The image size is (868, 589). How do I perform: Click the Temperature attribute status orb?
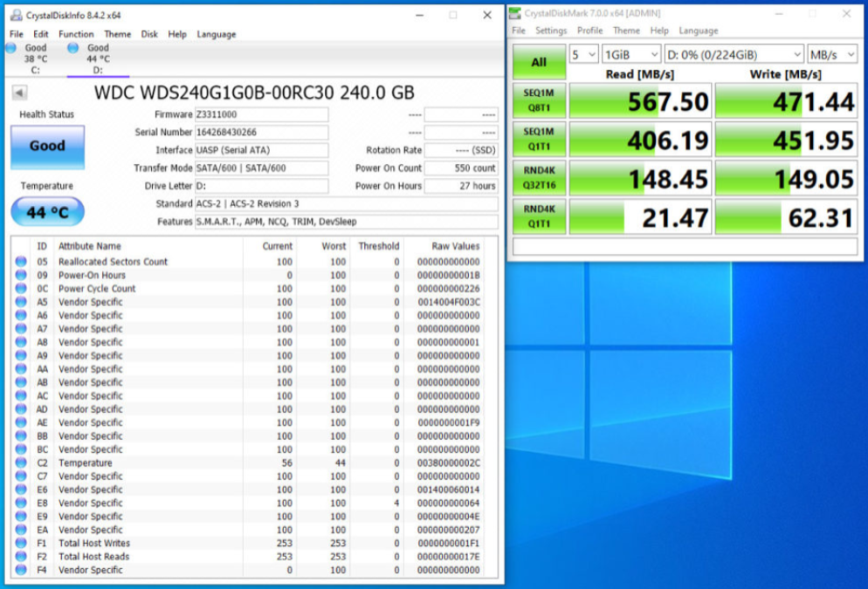pyautogui.click(x=21, y=463)
